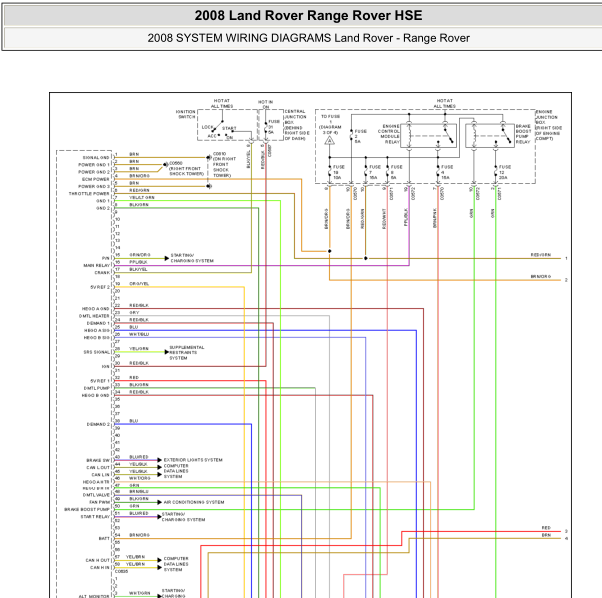Click the 'POWER GND 3' pin label
Image resolution: width=602 pixels, height=598 pixels.
click(x=94, y=187)
